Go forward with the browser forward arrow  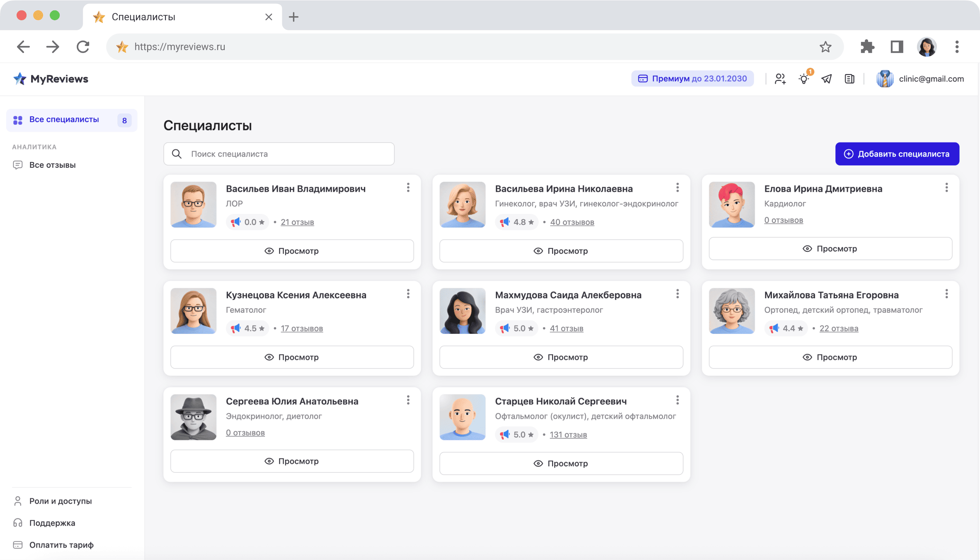53,47
